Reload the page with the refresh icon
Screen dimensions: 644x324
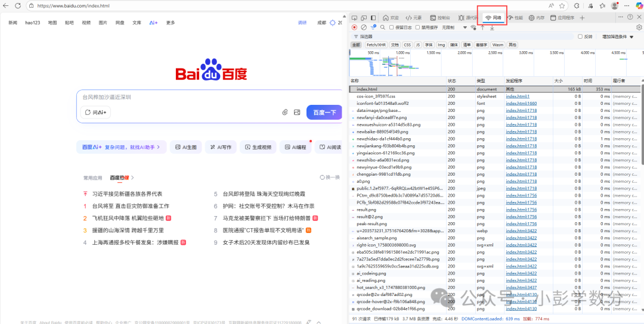pos(18,6)
